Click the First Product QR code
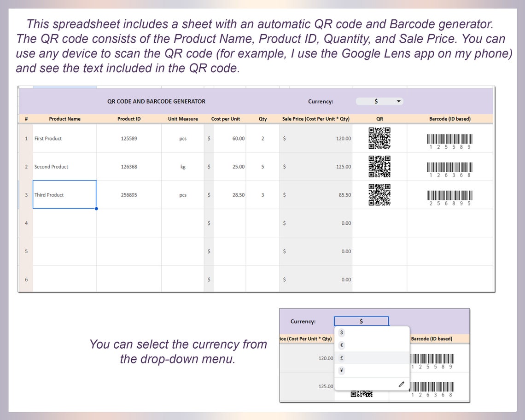 379,139
